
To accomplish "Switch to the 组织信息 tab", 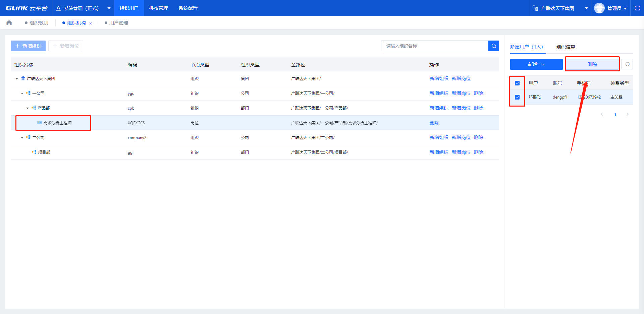I will coord(566,47).
